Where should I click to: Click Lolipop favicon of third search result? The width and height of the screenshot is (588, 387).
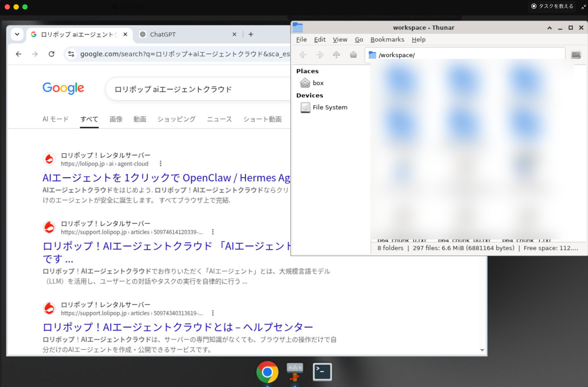[x=49, y=308]
